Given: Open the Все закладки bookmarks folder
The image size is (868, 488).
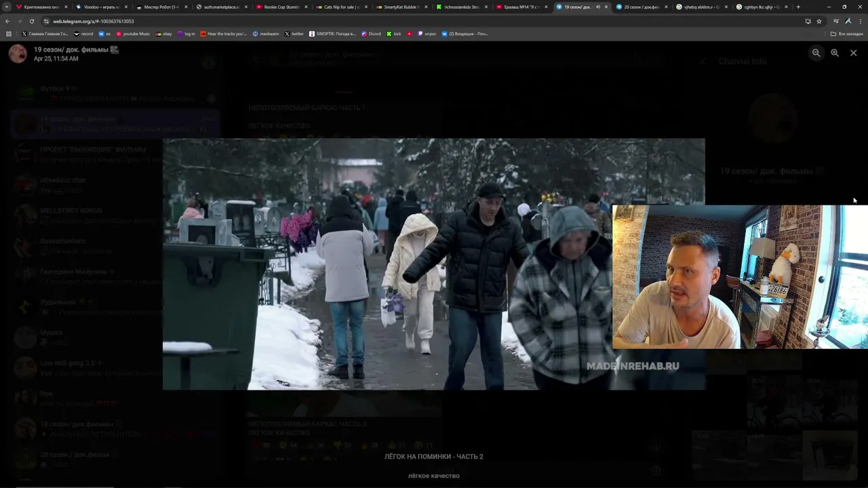Looking at the screenshot, I should [x=847, y=34].
